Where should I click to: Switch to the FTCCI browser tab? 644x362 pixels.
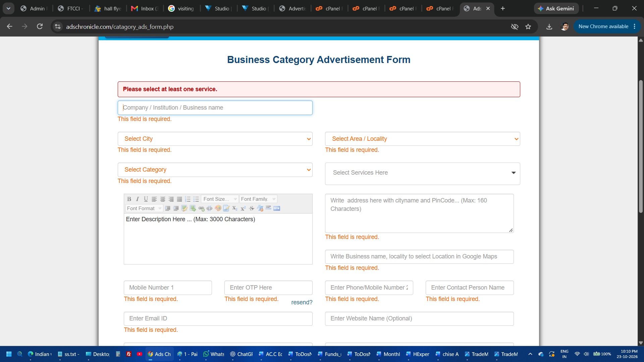71,9
